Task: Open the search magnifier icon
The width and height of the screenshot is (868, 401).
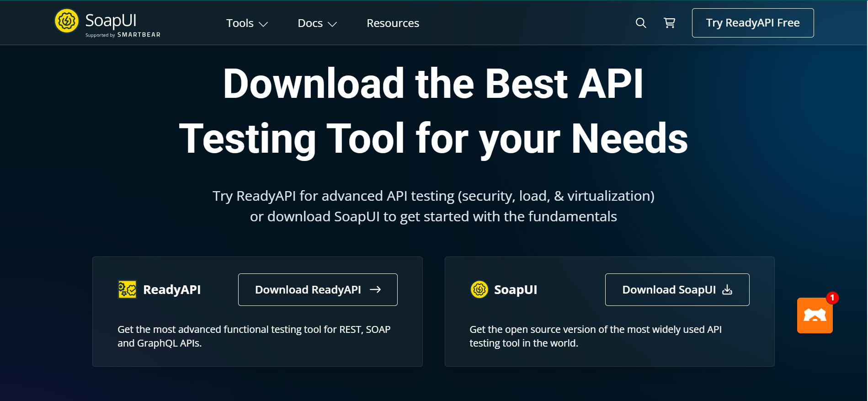Action: [641, 23]
